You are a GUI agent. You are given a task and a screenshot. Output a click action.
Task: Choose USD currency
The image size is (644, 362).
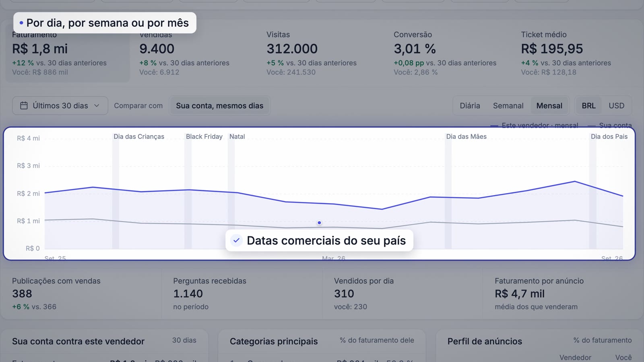[x=616, y=106]
